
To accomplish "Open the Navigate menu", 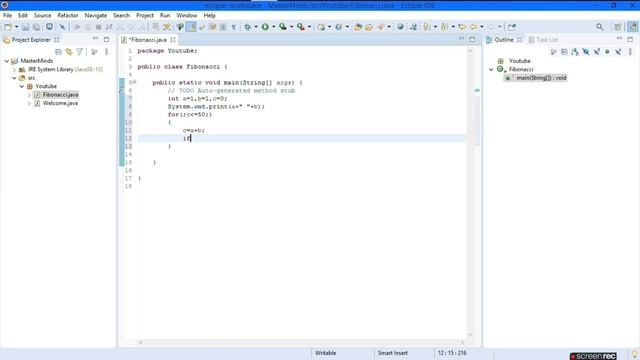I will pyautogui.click(x=96, y=16).
